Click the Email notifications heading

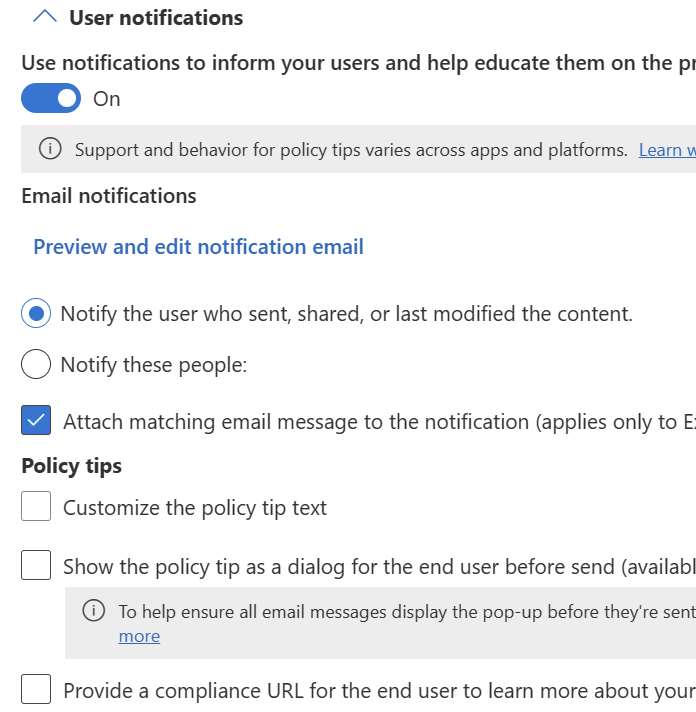(x=109, y=196)
